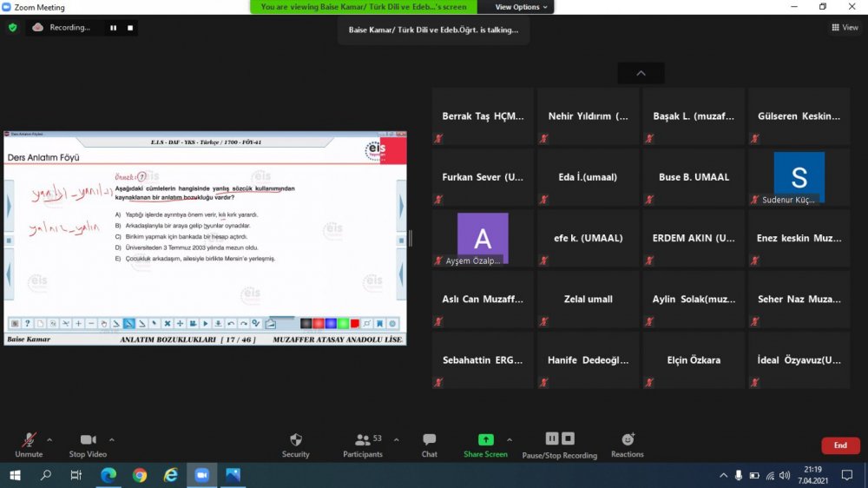Expand video options arrow beside Stop Video
868x488 pixels.
pyautogui.click(x=112, y=439)
